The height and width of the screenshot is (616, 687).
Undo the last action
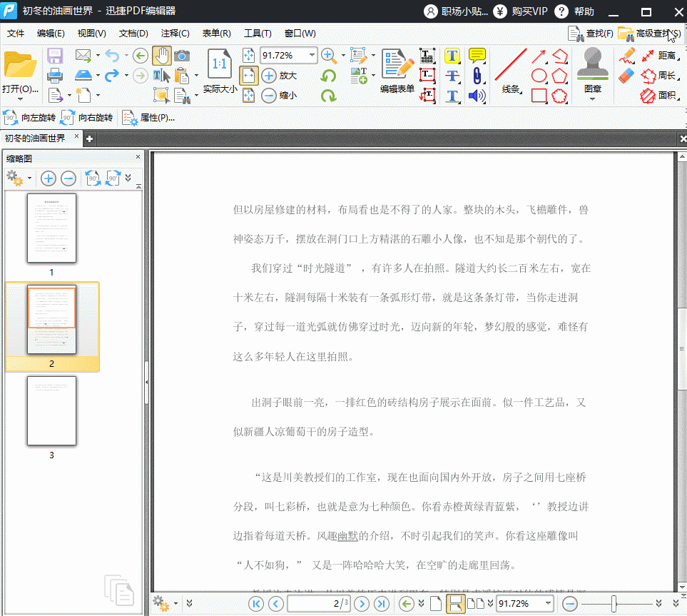coord(112,56)
